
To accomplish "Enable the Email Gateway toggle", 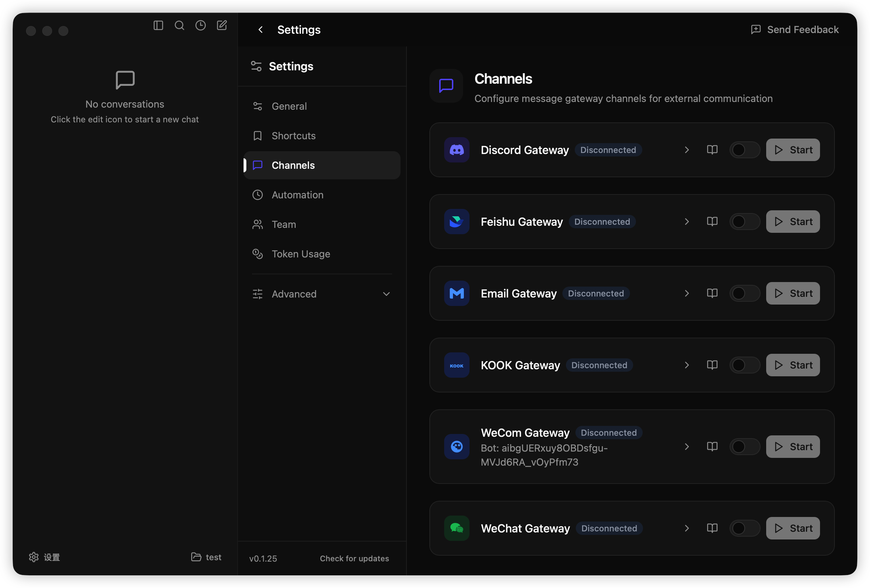I will coord(744,293).
